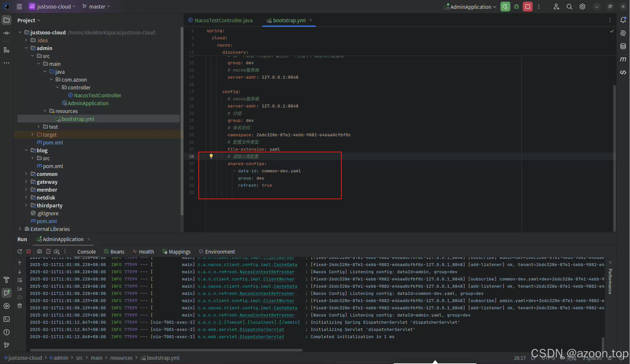Image resolution: width=630 pixels, height=364 pixels.
Task: Open the Maven tool window
Action: coord(623,59)
